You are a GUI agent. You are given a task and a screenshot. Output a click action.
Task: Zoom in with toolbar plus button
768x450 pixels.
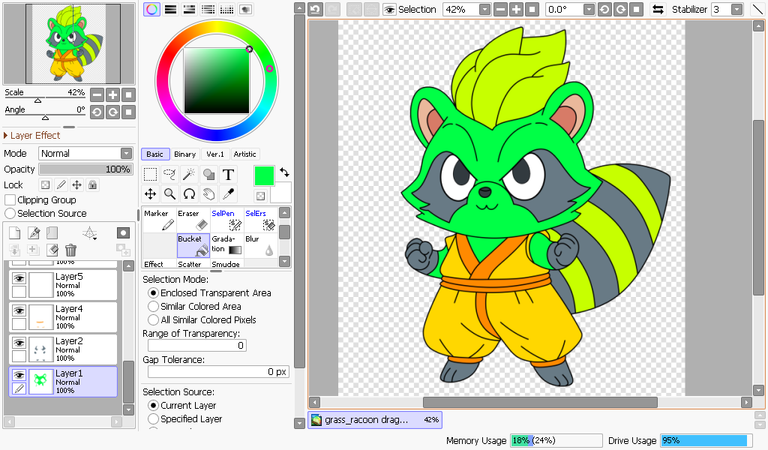(516, 9)
